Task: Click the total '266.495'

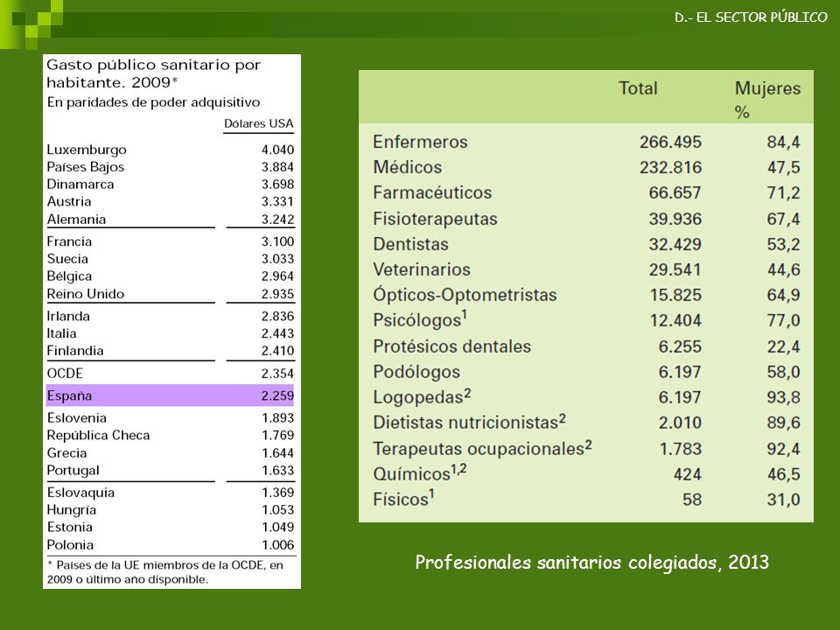Action: (x=670, y=142)
